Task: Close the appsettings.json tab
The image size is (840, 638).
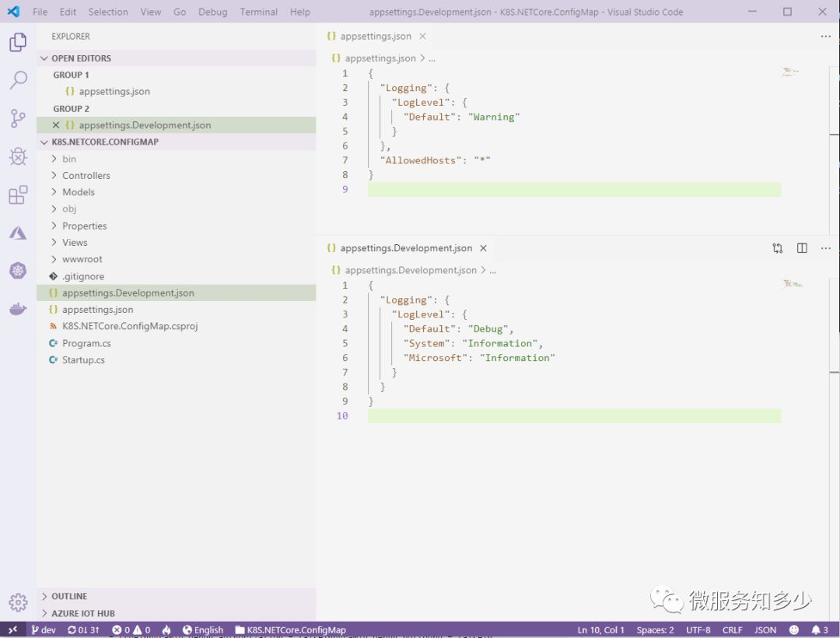Action: [x=422, y=37]
